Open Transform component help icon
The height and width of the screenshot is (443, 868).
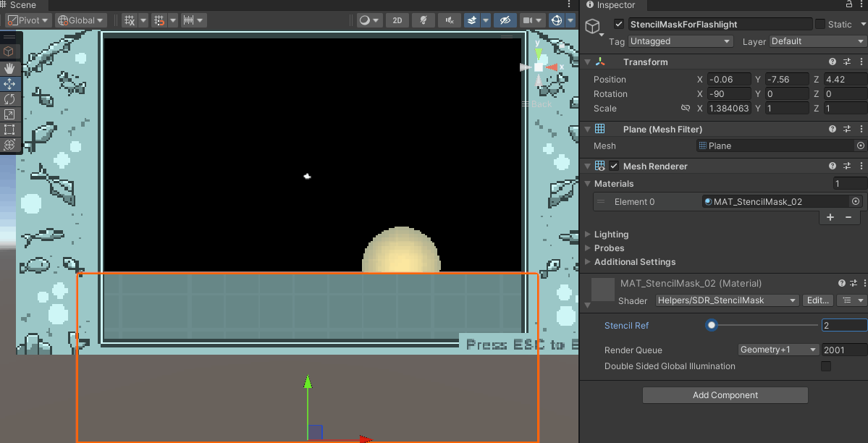click(832, 62)
